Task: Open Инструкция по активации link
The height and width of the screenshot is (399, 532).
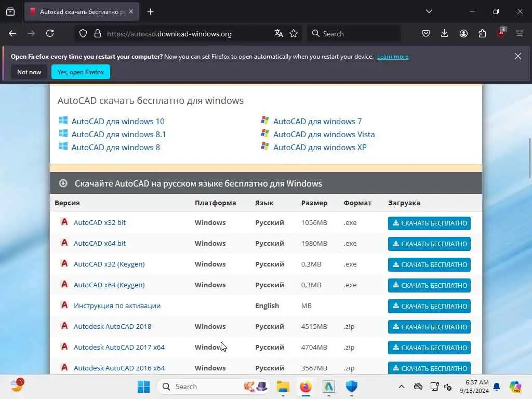Action: coord(117,305)
